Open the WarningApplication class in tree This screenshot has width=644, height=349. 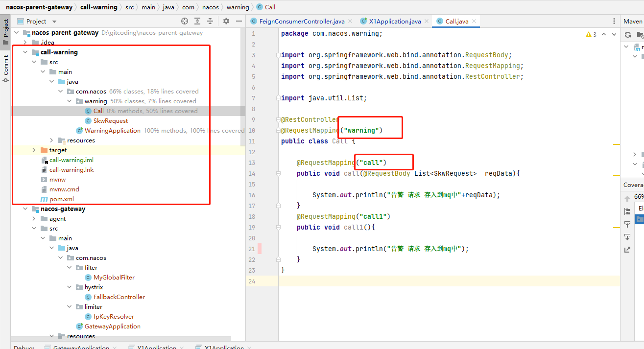(x=112, y=131)
